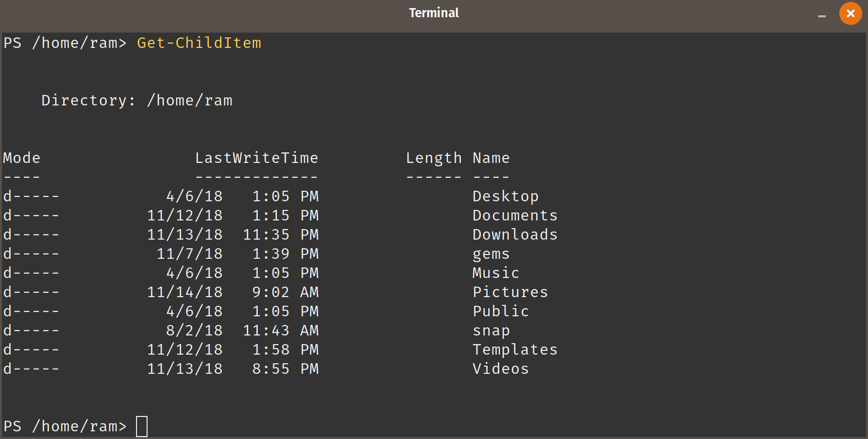
Task: Click the 11:43 AM time for snap
Action: (281, 331)
